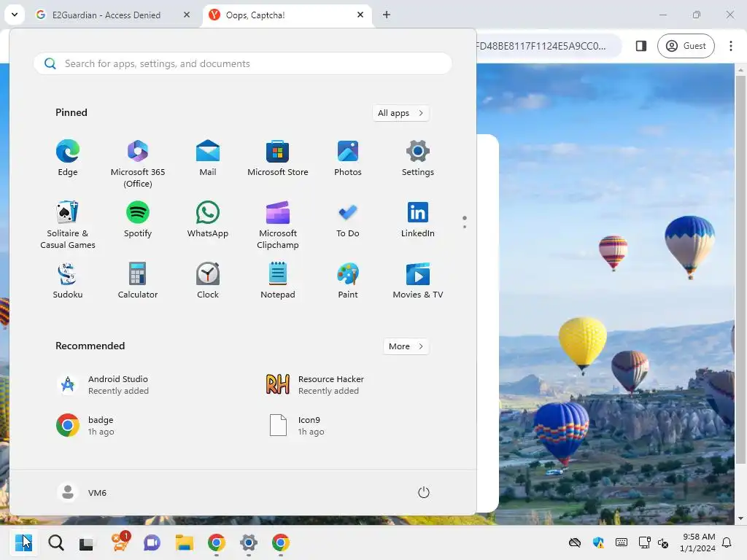The width and height of the screenshot is (747, 560).
Task: Open the VM6 user account menu
Action: (82, 492)
